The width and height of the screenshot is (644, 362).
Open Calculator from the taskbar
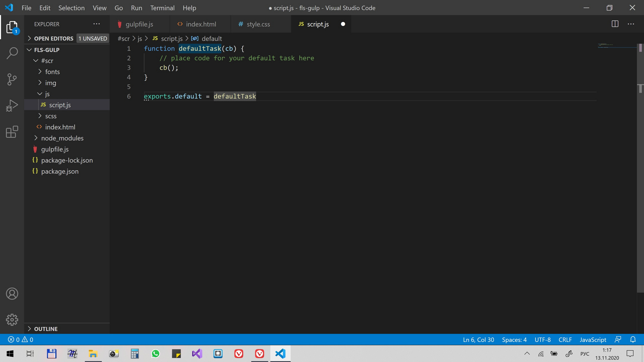pyautogui.click(x=135, y=354)
